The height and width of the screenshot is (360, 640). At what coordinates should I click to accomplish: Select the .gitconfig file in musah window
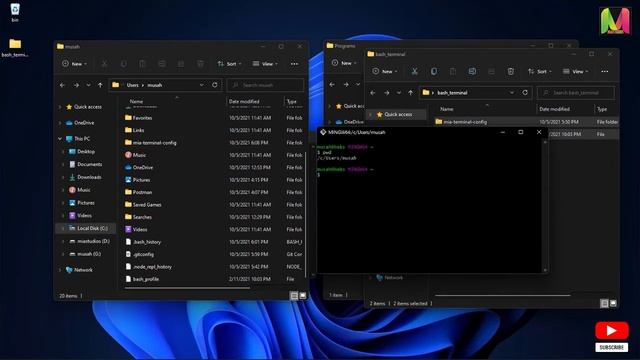(143, 254)
